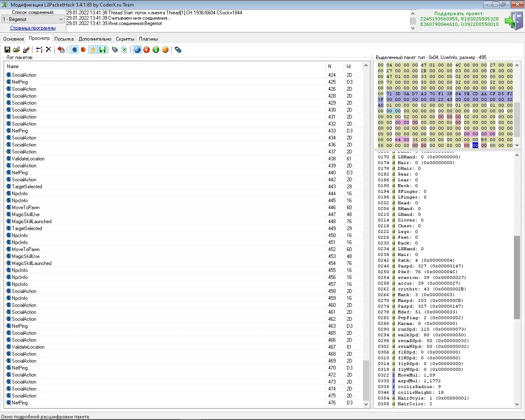Click the Clear log brush icon
The image size is (525, 420).
tap(26, 50)
